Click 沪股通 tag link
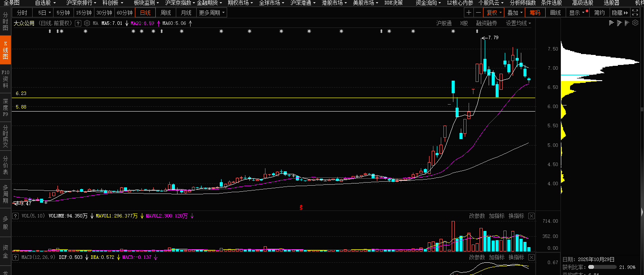Screen dimensions: 644x275 click(444, 23)
